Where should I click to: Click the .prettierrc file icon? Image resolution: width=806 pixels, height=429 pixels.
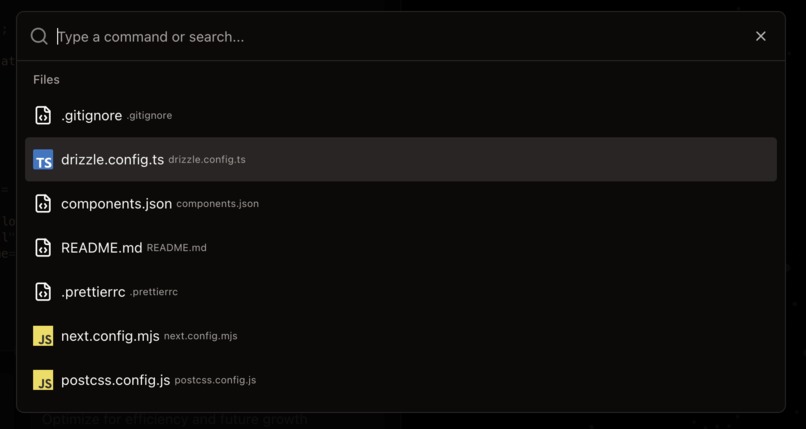[x=43, y=292]
